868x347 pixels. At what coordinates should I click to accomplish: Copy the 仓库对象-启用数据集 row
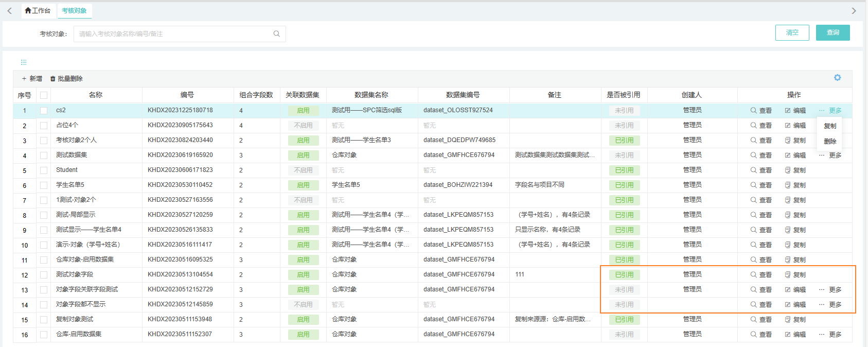pyautogui.click(x=795, y=260)
